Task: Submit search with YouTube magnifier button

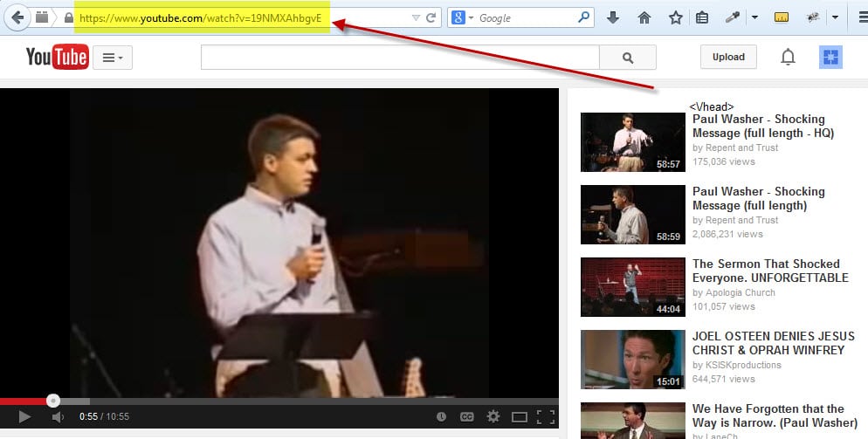Action: [628, 58]
